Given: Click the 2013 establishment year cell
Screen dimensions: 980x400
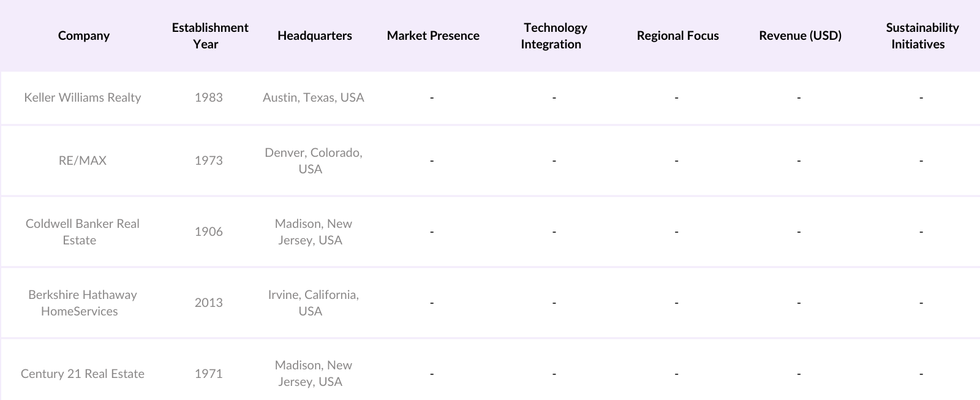Looking at the screenshot, I should click(209, 303).
